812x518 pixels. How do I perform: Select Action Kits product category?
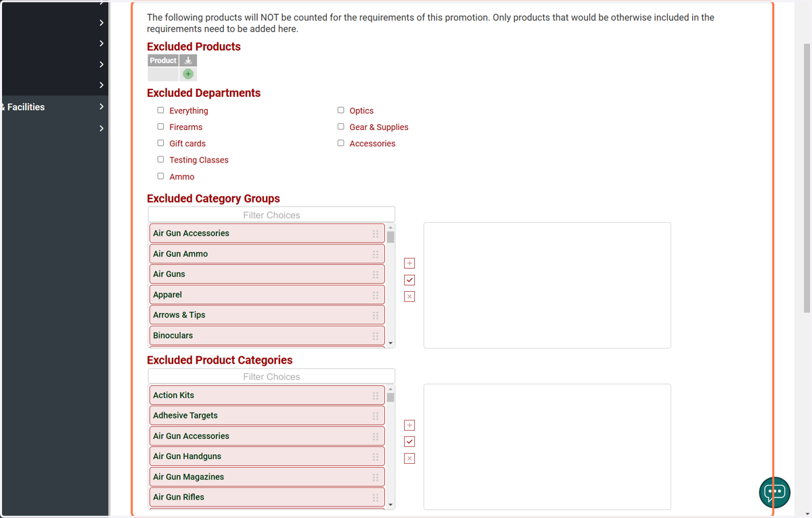point(267,395)
